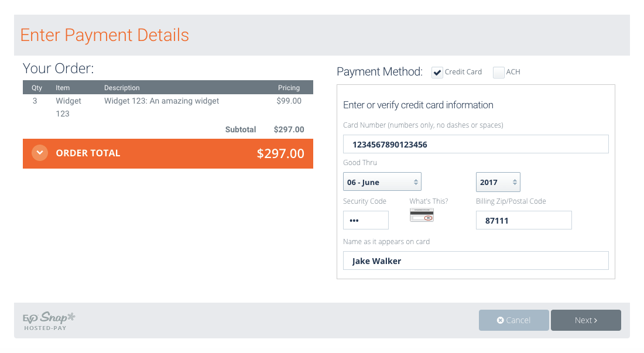Focus the Card Number input field
Image resolution: width=644 pixels, height=353 pixels.
[475, 144]
